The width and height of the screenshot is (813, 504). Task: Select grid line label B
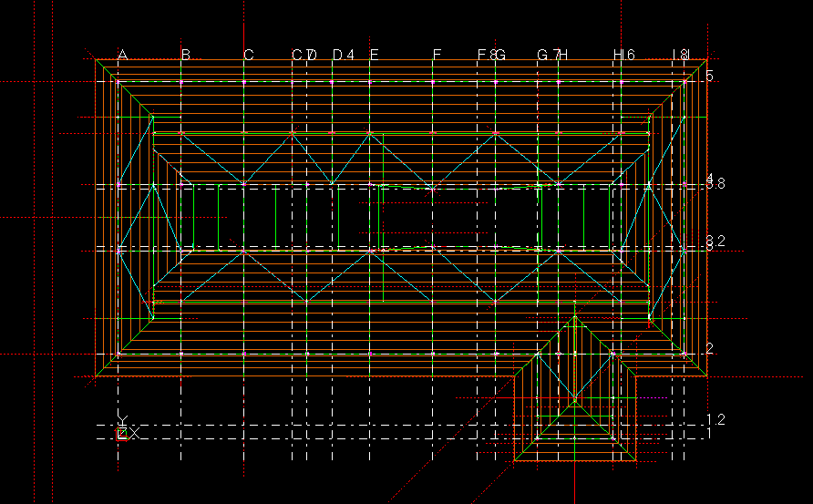pyautogui.click(x=185, y=56)
